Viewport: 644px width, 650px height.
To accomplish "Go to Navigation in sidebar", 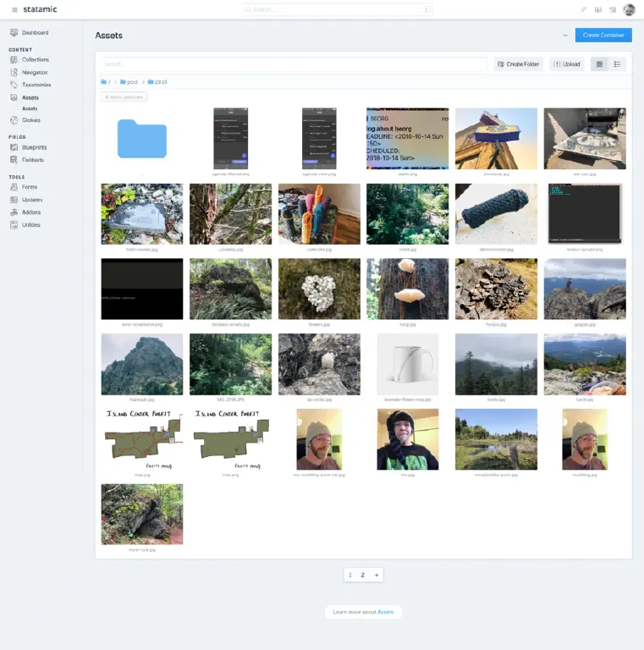I will coord(29,72).
